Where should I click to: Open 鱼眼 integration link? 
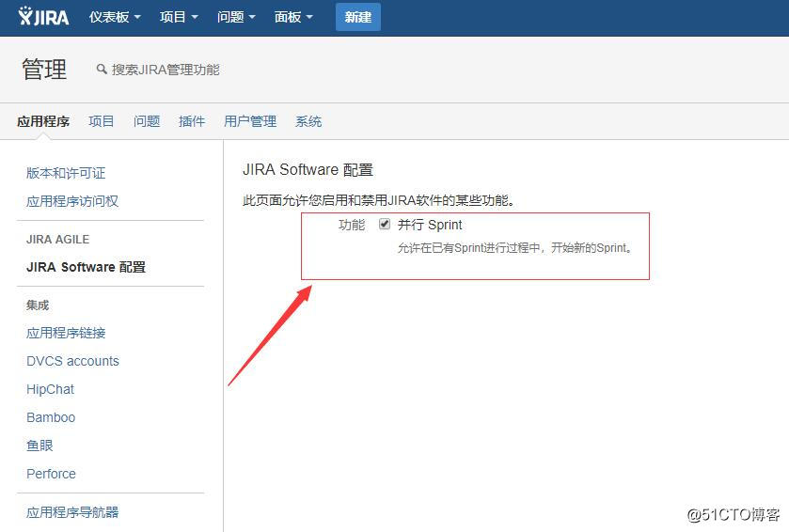[39, 446]
